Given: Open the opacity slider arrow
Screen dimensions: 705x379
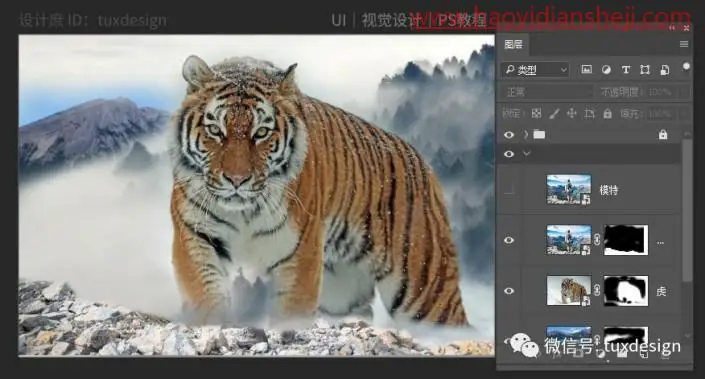Looking at the screenshot, I should (684, 92).
